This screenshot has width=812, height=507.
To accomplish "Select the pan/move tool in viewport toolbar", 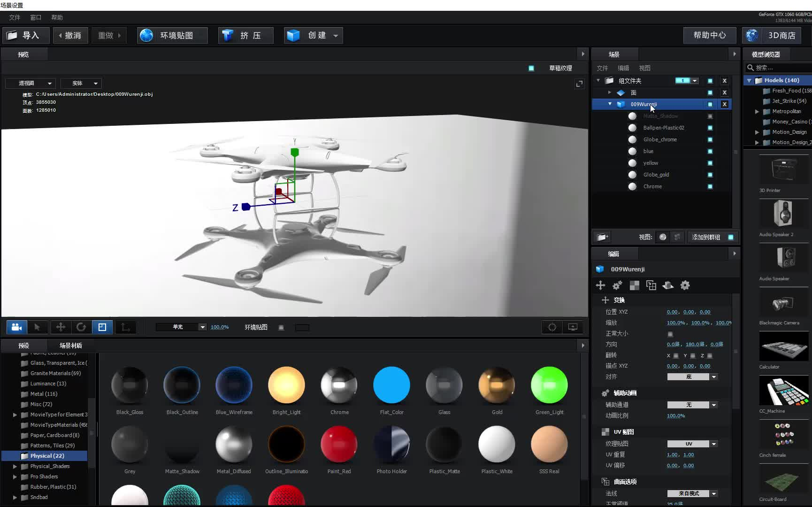I will pos(60,327).
